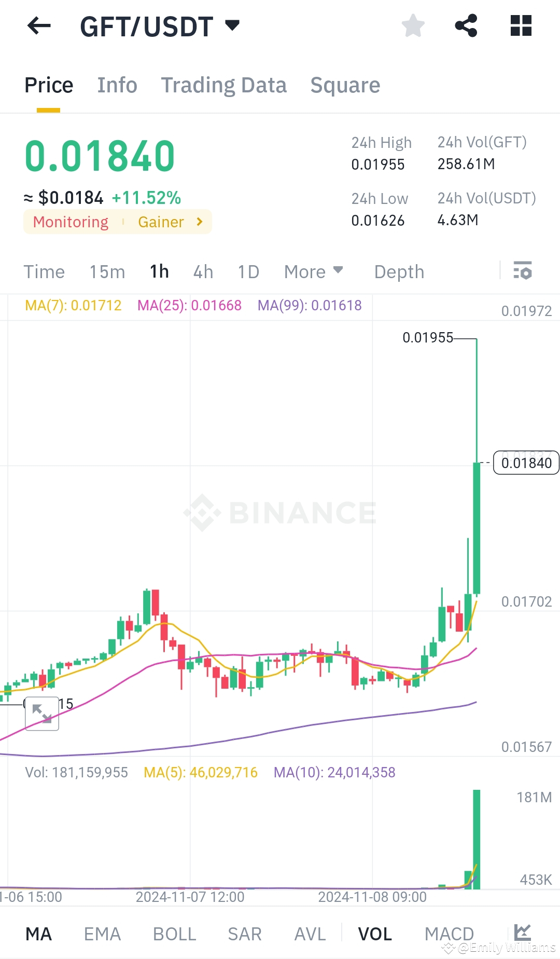
Task: Switch to the Trading Data tab
Action: [224, 85]
